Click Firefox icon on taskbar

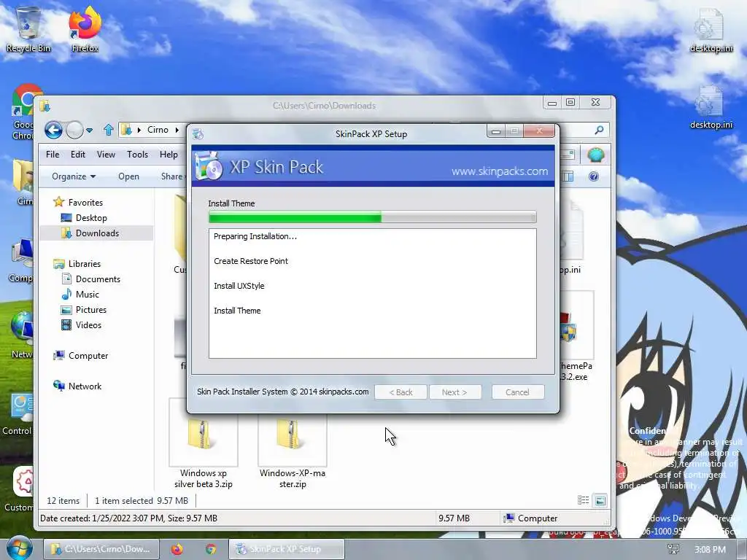pos(177,549)
